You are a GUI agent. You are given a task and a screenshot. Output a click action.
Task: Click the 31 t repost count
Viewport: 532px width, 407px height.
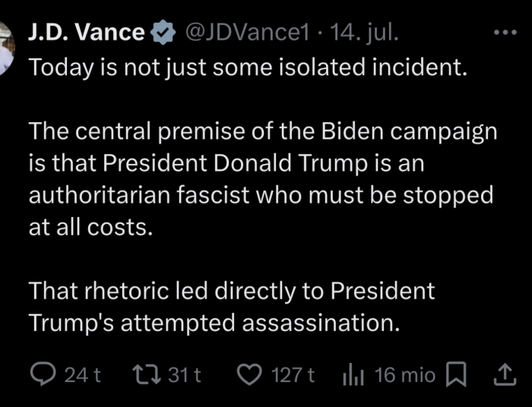pos(183,374)
